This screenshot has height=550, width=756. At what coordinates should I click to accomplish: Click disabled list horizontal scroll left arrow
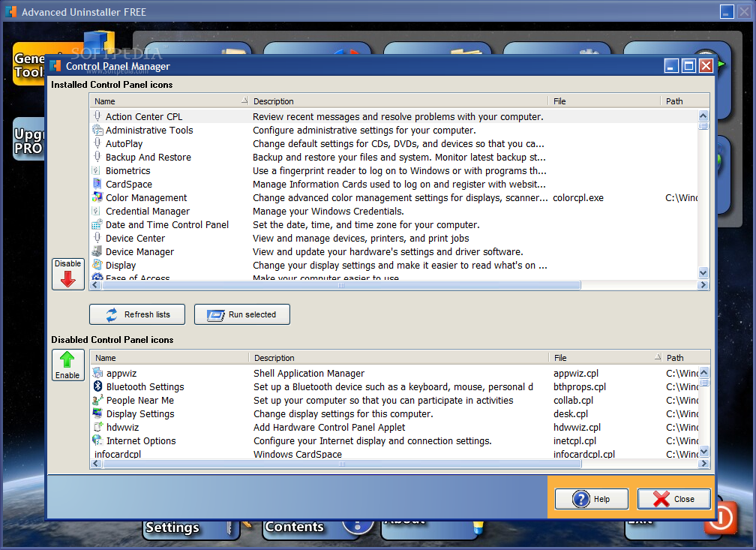click(96, 464)
